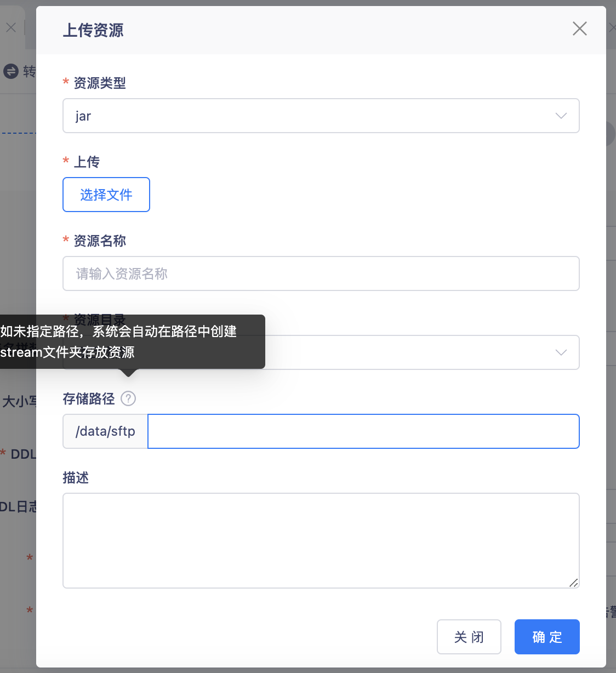Click the 上传 field label

click(87, 162)
